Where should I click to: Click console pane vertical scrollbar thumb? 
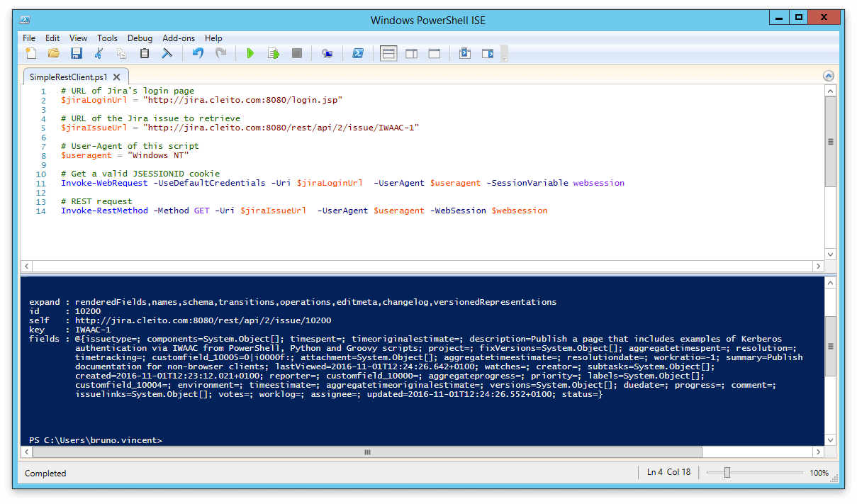click(831, 345)
